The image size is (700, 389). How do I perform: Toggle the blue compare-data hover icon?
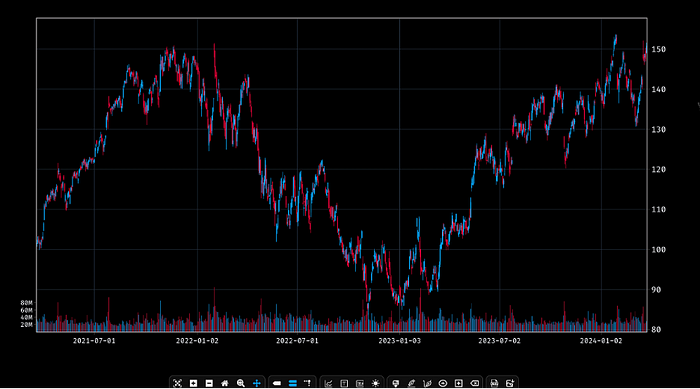click(x=292, y=383)
